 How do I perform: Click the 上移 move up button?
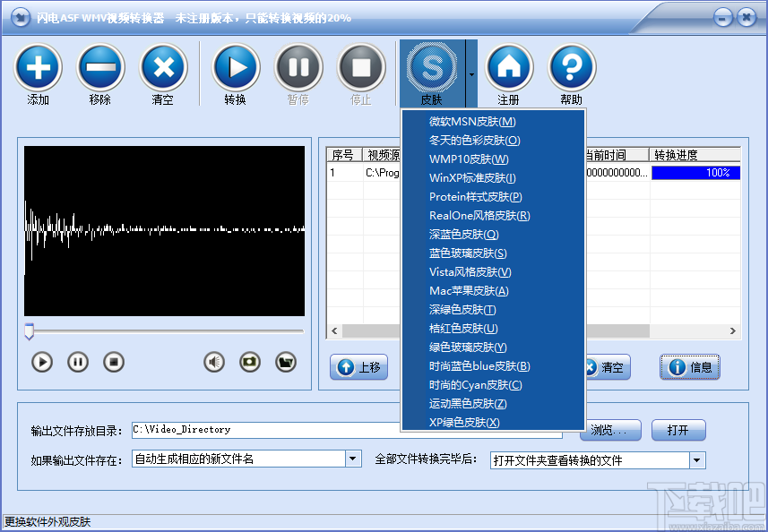(359, 367)
